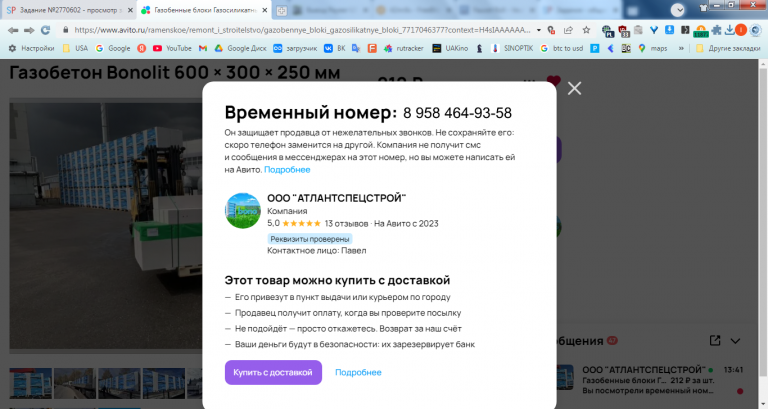
Task: Select the third gallery thumbnail
Action: pyautogui.click(x=119, y=383)
